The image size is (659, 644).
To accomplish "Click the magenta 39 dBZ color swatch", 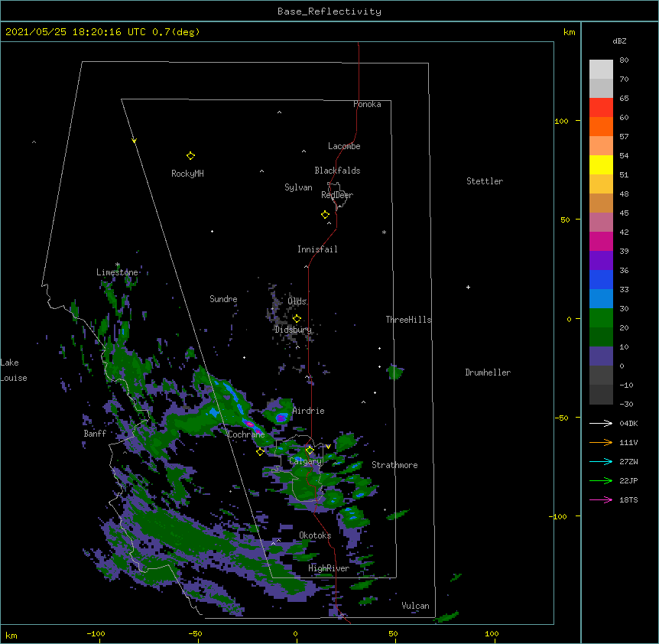I will tap(601, 241).
